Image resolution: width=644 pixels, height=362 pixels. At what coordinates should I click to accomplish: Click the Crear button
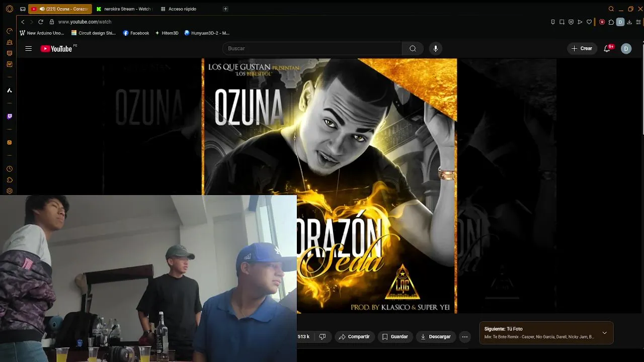pyautogui.click(x=582, y=49)
